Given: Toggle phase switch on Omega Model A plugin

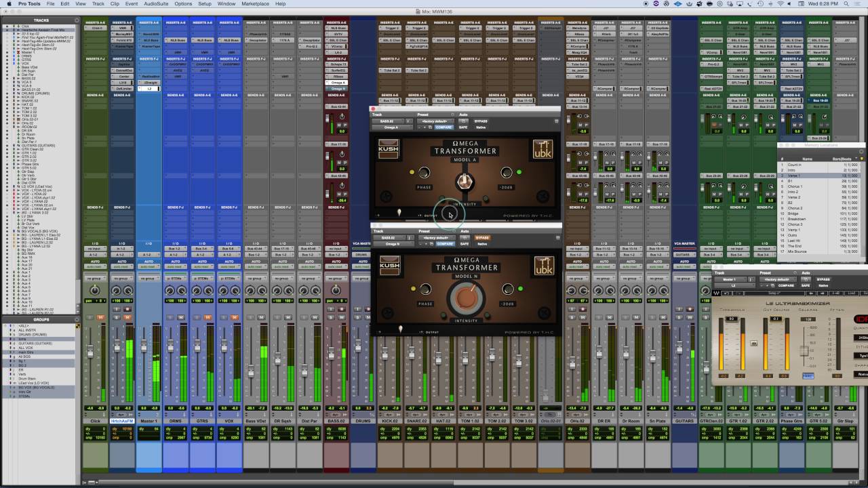Looking at the screenshot, I should click(425, 173).
